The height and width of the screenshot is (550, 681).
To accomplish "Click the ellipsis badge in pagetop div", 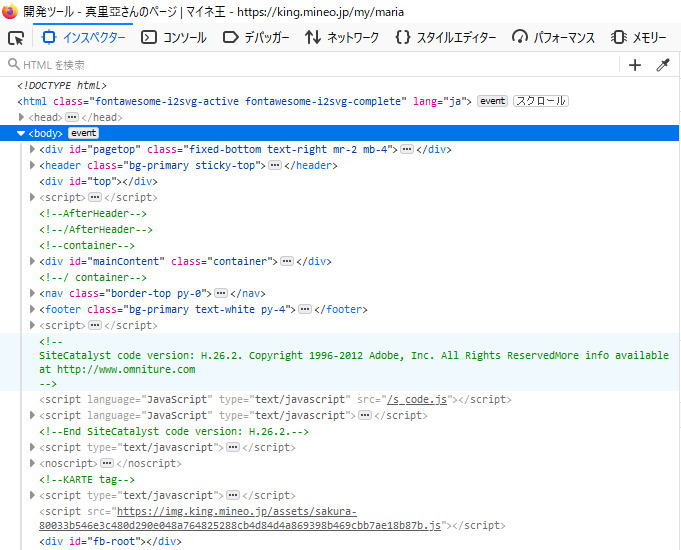I will (407, 149).
